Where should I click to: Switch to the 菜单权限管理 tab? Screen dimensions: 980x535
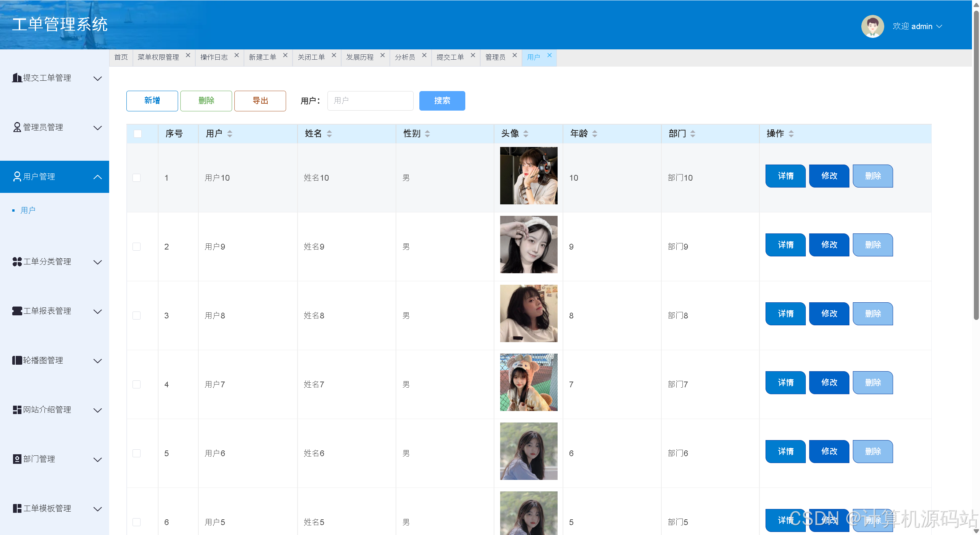click(158, 57)
